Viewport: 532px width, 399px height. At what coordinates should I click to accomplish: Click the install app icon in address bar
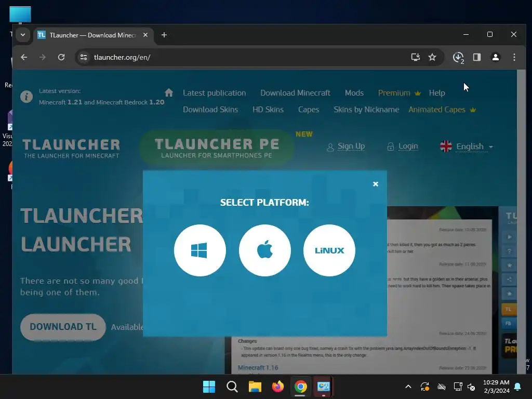point(415,57)
